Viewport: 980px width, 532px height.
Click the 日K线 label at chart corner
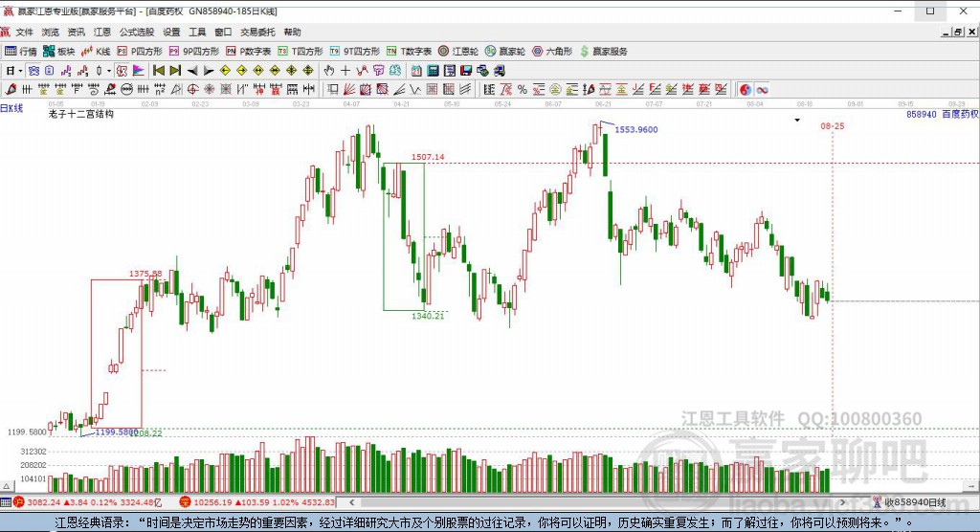tap(11, 108)
